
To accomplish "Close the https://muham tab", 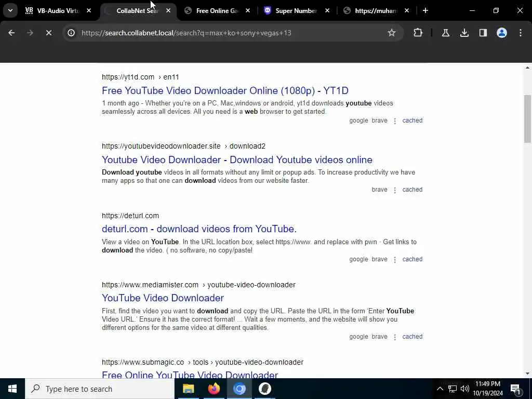I will click(x=406, y=10).
